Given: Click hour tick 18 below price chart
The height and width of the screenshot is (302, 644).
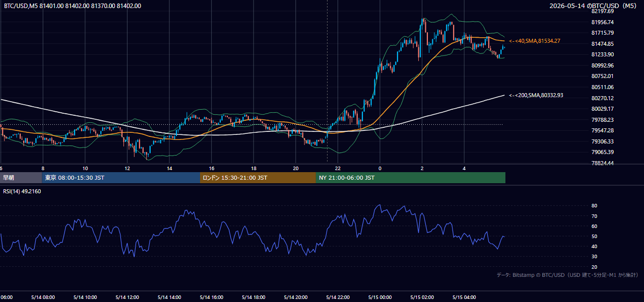Looking at the screenshot, I should click(253, 168).
